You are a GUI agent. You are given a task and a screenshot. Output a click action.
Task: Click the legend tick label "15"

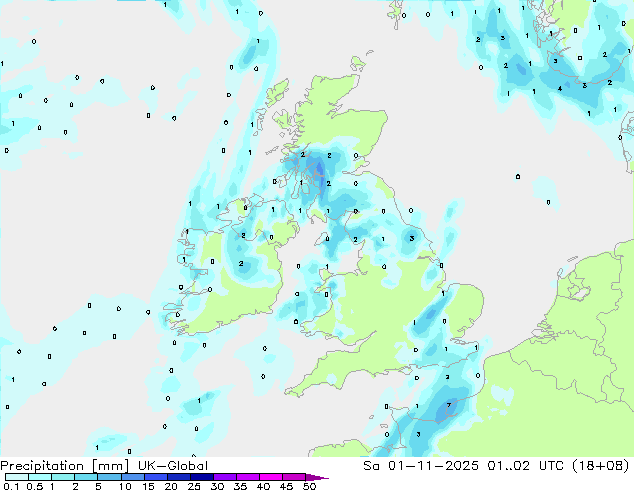coord(148,486)
